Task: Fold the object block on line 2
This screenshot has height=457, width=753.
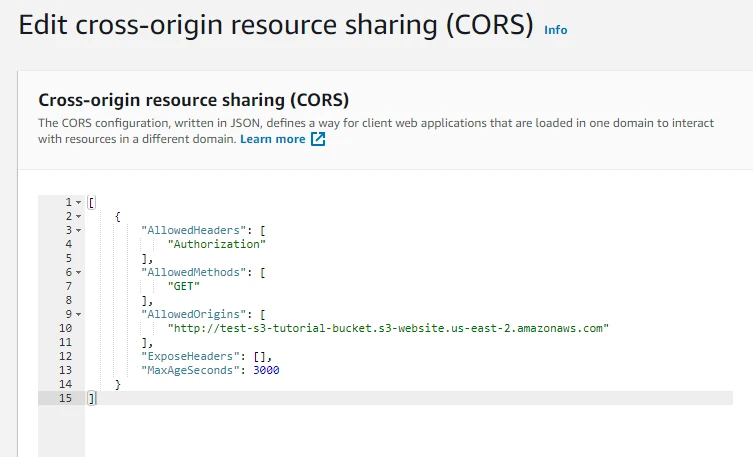Action: click(x=79, y=216)
